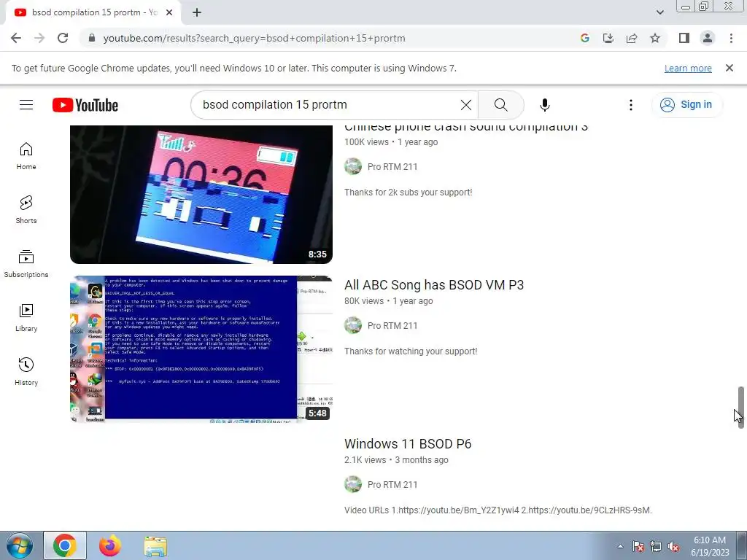The image size is (747, 560).
Task: Click the Action Center flag tray icon
Action: tap(638, 546)
